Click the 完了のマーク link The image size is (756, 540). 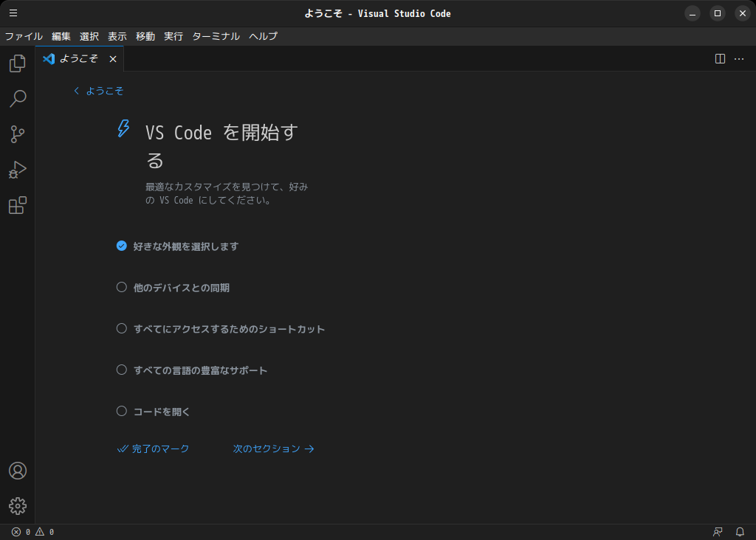[x=154, y=449]
